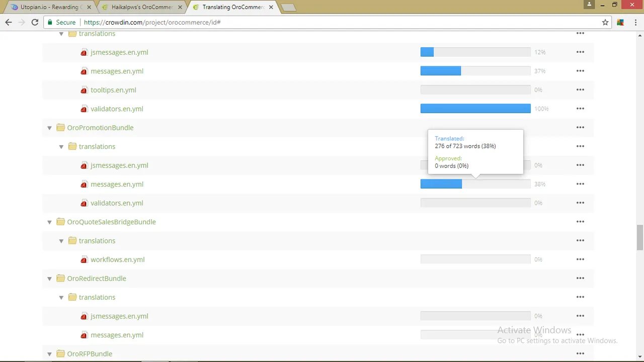Open OroPromotionBundle messages.en.yml file
This screenshot has width=644, height=362.
coord(117,184)
